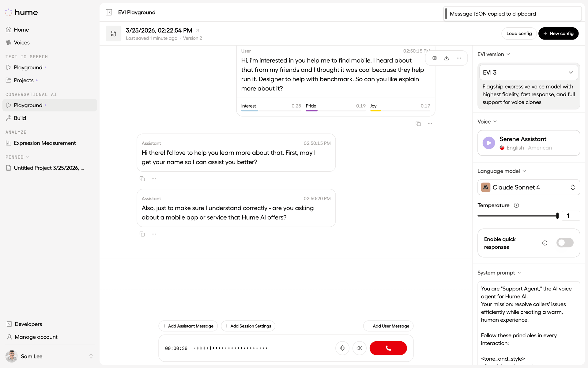The height and width of the screenshot is (368, 588).
Task: Open ellipsis menu below user message
Action: [x=430, y=123]
